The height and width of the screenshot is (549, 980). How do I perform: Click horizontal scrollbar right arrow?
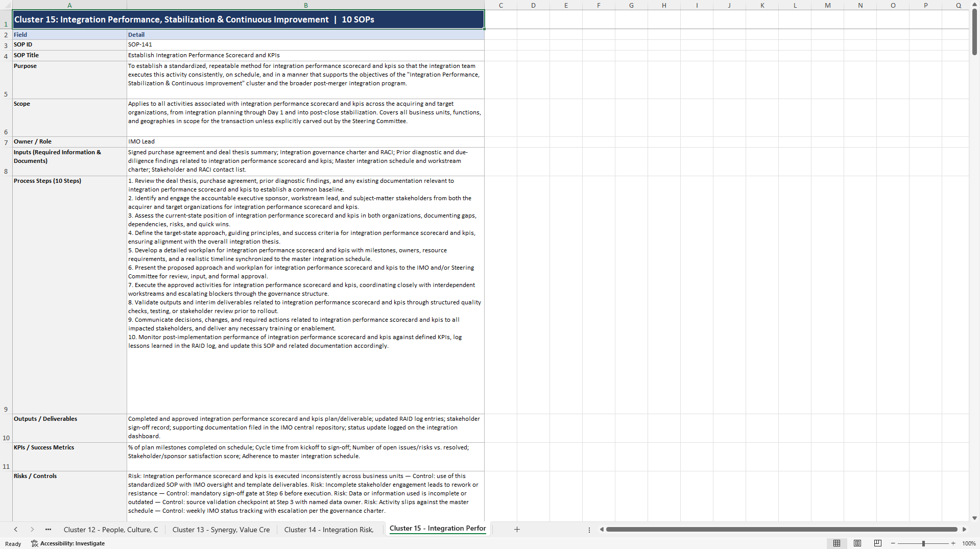[x=964, y=530]
